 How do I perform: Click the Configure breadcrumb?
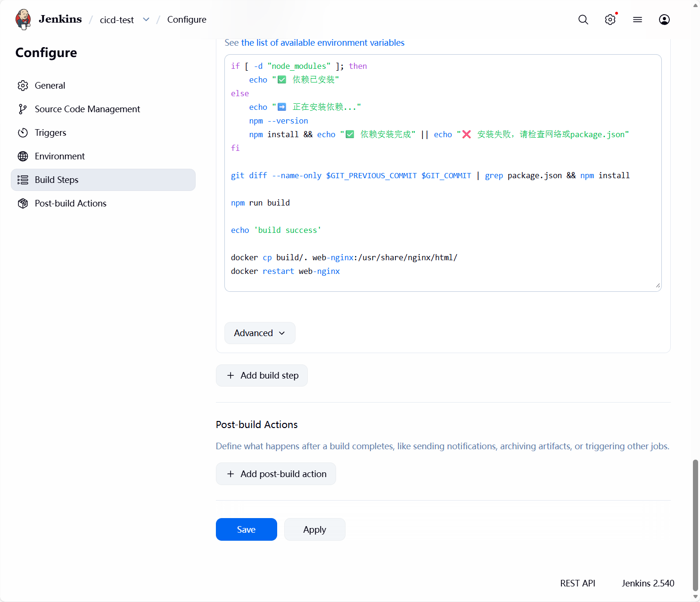pos(187,19)
